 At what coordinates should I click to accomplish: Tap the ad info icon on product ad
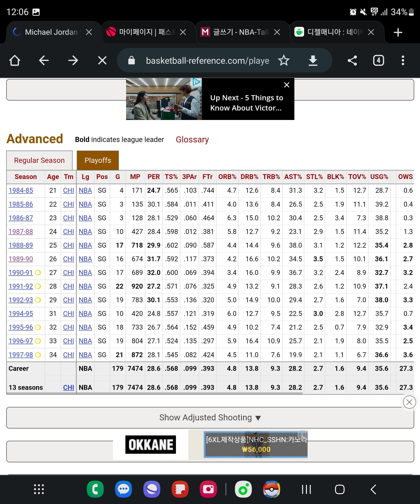click(302, 435)
